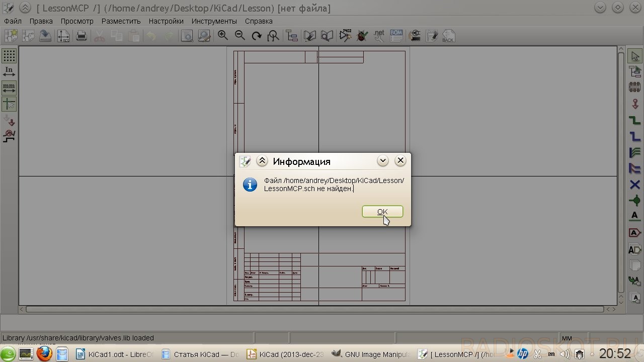Click the vertical canvas scrollbar
644x362 pixels.
click(620, 171)
